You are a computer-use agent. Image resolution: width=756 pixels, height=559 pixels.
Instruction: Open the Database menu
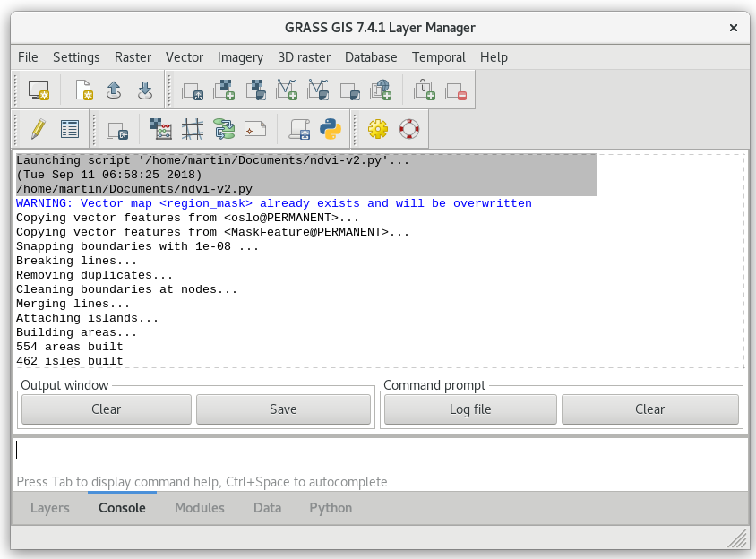[371, 57]
